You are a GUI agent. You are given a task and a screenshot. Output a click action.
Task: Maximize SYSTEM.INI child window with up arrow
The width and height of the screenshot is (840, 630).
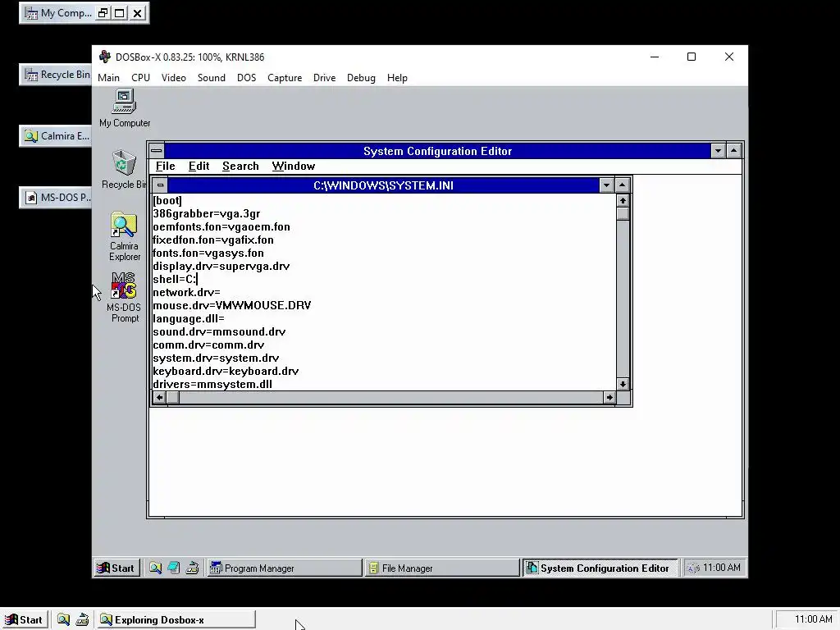pos(622,185)
